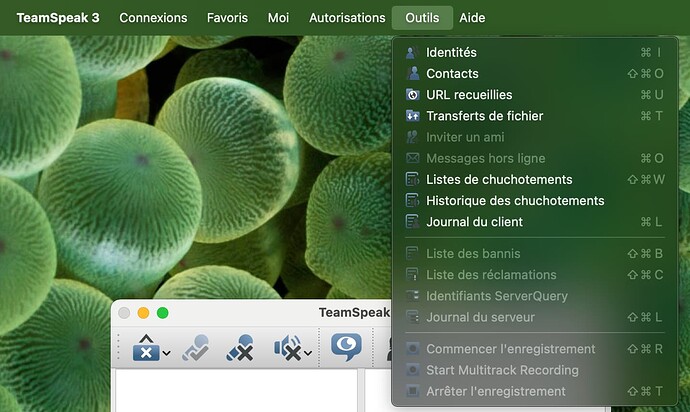Image resolution: width=690 pixels, height=412 pixels.
Task: Toggle microphone mute in toolbar
Action: tap(240, 347)
